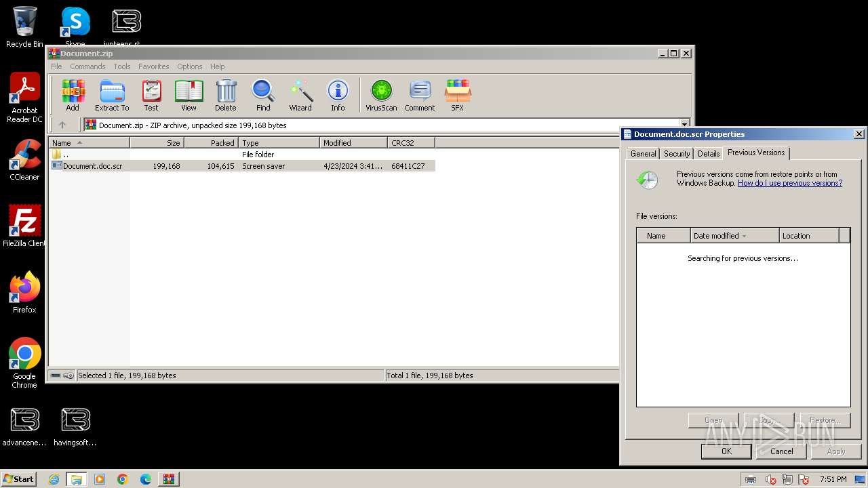Open the Tools menu
The image size is (868, 488).
click(x=122, y=66)
